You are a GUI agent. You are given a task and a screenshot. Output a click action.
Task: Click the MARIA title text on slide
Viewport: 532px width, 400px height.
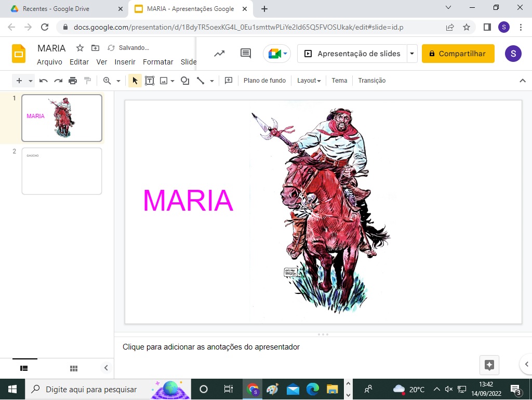188,201
